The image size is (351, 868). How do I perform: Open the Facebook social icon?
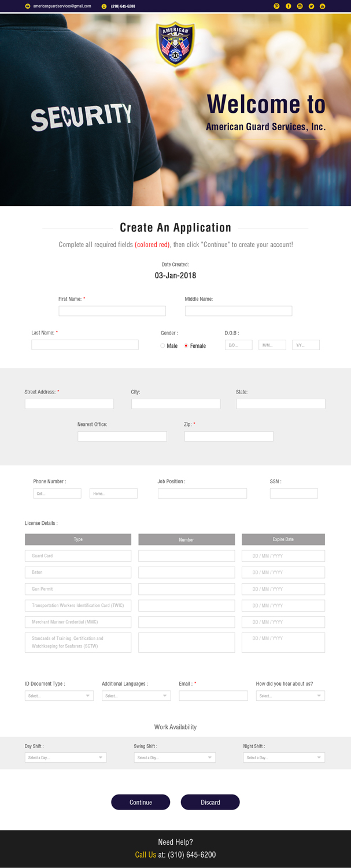(x=288, y=6)
